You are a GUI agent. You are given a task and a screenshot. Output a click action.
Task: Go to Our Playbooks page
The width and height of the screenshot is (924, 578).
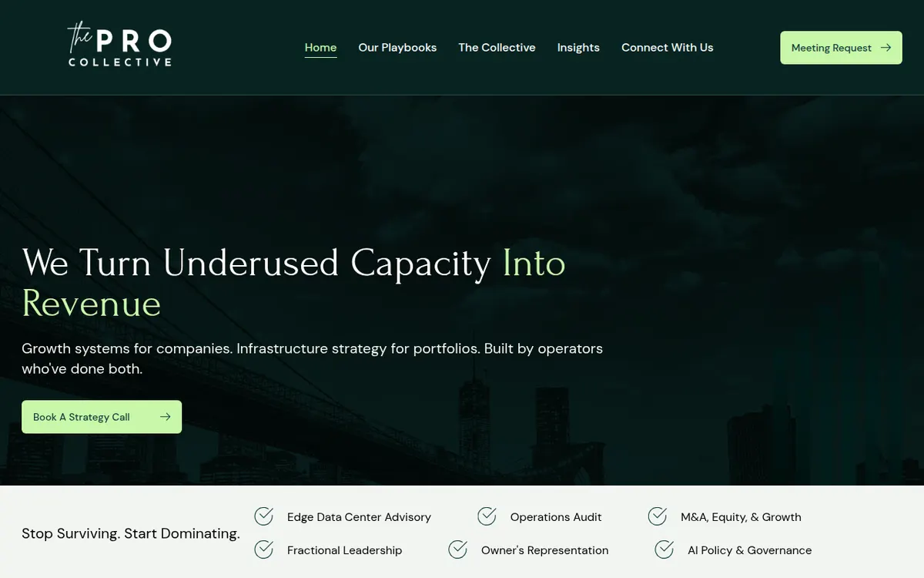[x=397, y=47]
